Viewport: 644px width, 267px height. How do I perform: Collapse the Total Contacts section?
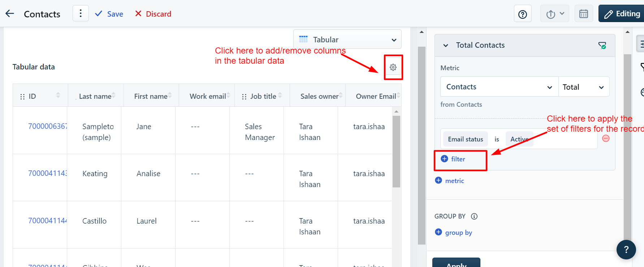click(446, 46)
